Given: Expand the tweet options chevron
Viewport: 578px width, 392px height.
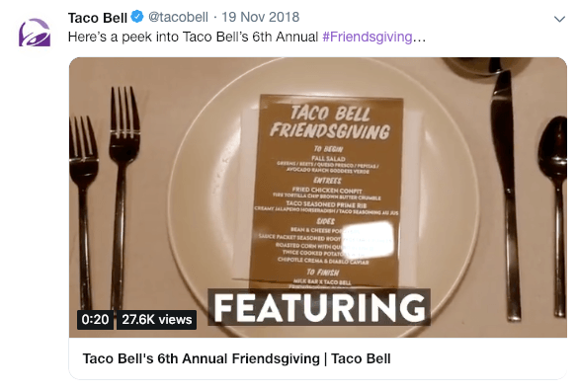Looking at the screenshot, I should (x=559, y=19).
